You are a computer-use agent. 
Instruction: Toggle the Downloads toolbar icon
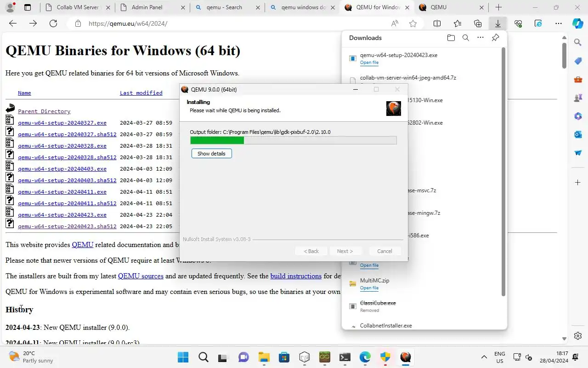coord(498,23)
